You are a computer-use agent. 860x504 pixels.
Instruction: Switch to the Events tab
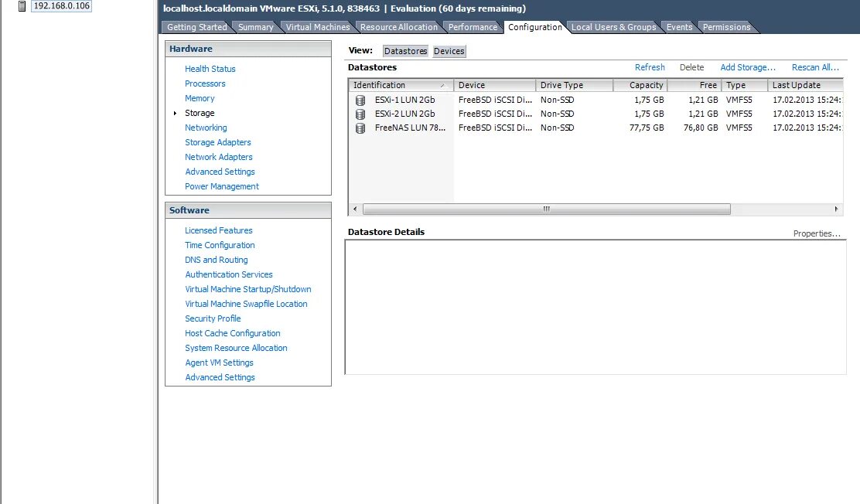[679, 27]
